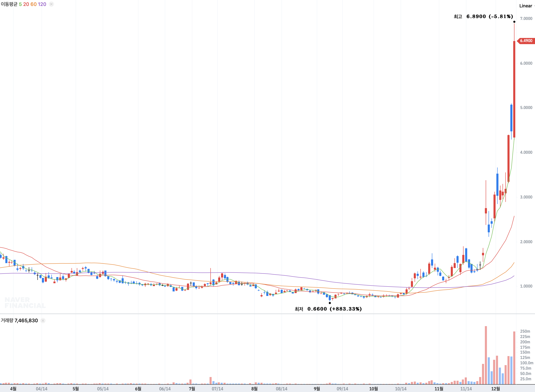Image resolution: width=535 pixels, height=392 pixels.
Task: Click the 최고 6.8900 (-5.81%) annotation
Action: [x=483, y=16]
